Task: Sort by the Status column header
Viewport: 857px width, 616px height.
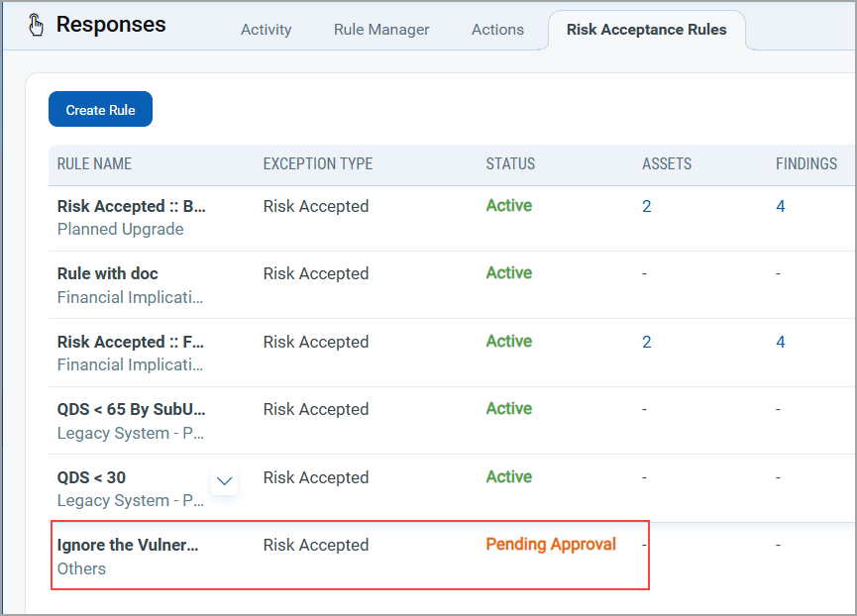Action: [510, 164]
